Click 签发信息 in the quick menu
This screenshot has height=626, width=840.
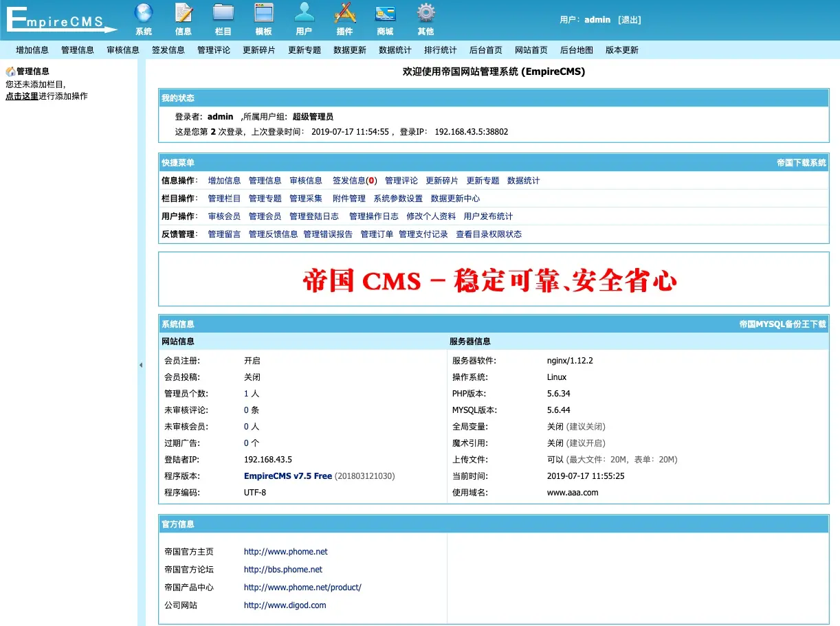pyautogui.click(x=355, y=181)
